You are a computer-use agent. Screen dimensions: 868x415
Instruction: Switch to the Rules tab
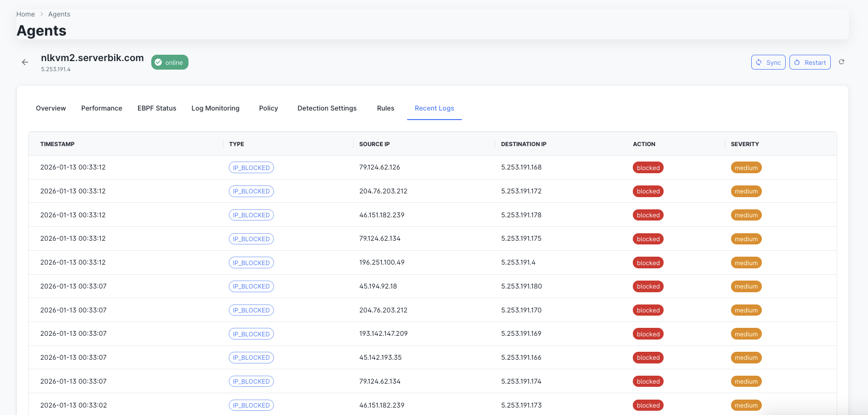coord(385,108)
